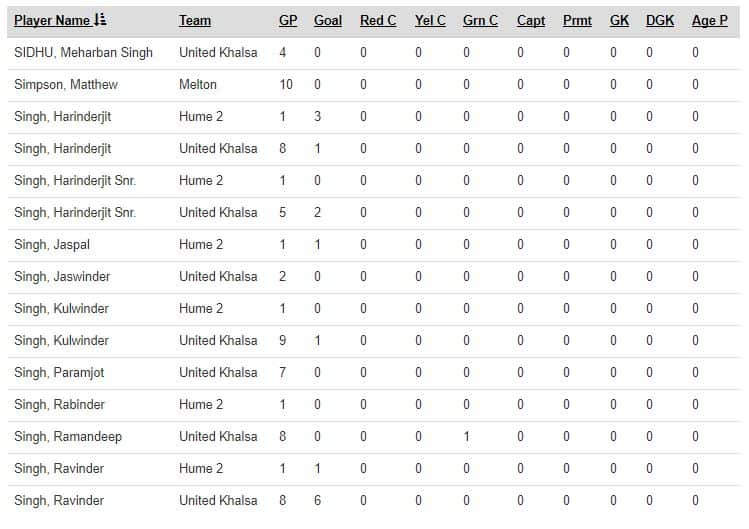Viewport: 749px width, 529px height.
Task: Click Melton team cell
Action: [x=198, y=84]
